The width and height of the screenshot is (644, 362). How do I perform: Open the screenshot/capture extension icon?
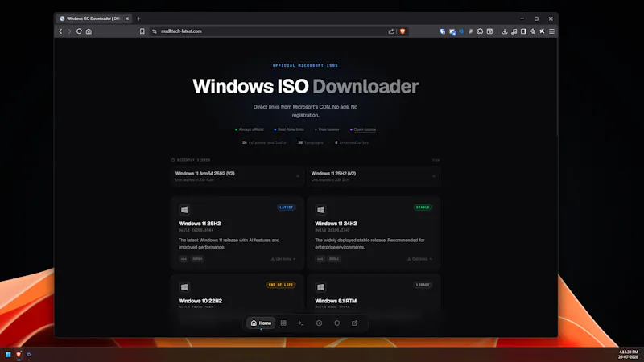click(x=489, y=31)
